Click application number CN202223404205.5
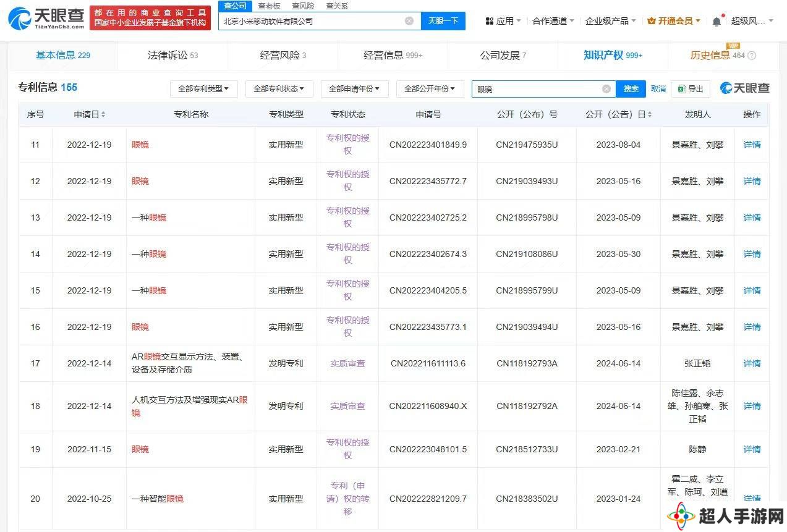 (428, 290)
